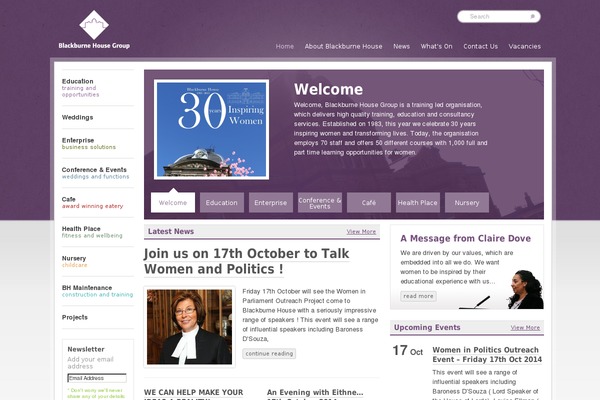Open the Home menu item
Screen dimensions: 600x400
click(285, 46)
